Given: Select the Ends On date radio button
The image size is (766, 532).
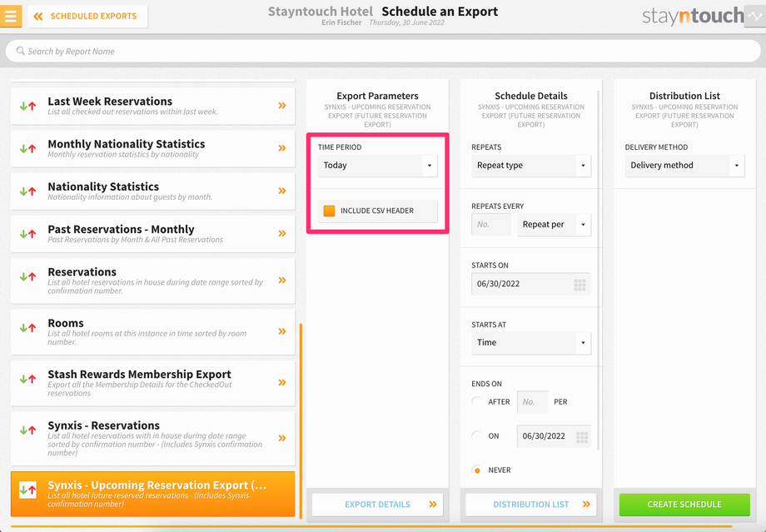Looking at the screenshot, I should point(477,435).
